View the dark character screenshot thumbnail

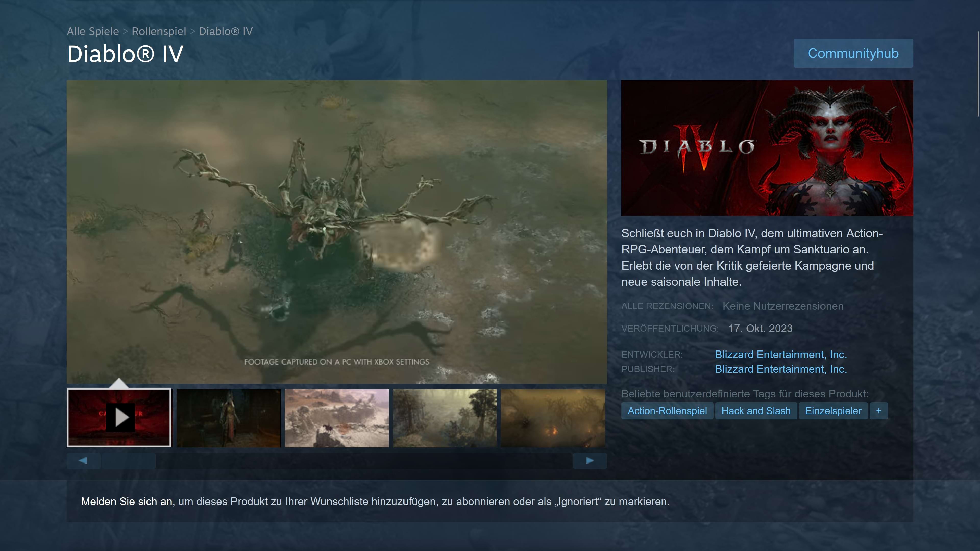coord(229,418)
